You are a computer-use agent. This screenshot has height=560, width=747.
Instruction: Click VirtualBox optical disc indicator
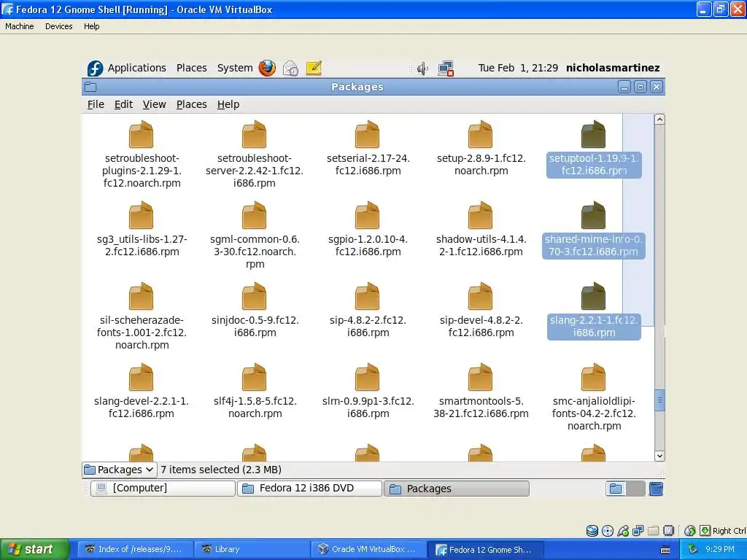[608, 531]
